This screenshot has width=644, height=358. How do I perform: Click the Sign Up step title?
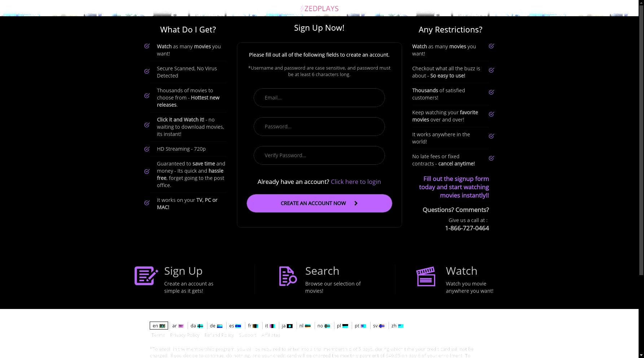(x=183, y=271)
